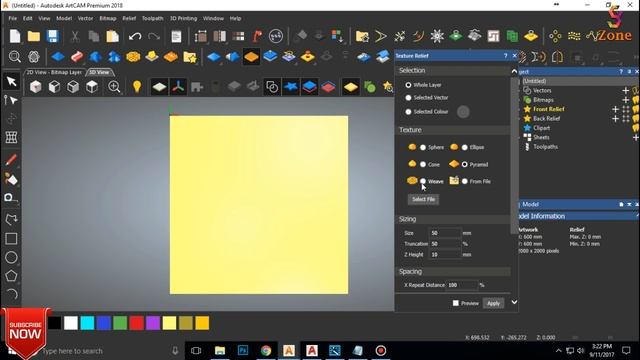Choose the Ellipse texture
The image size is (640, 360).
(x=464, y=147)
